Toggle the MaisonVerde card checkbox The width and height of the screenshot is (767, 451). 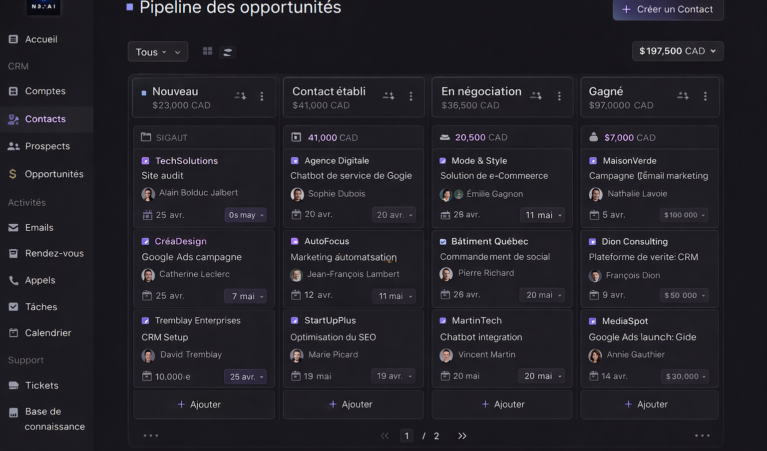593,161
